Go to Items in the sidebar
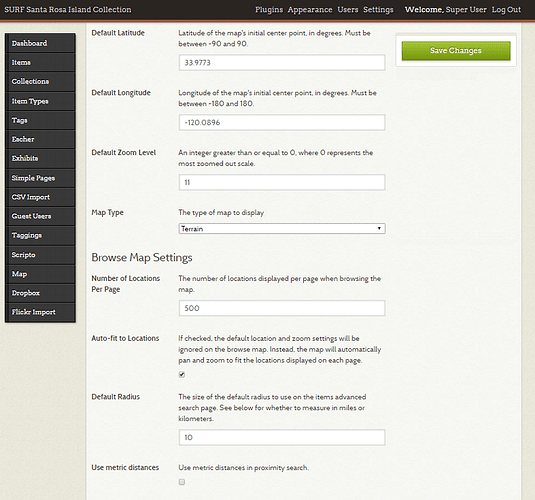 click(40, 62)
